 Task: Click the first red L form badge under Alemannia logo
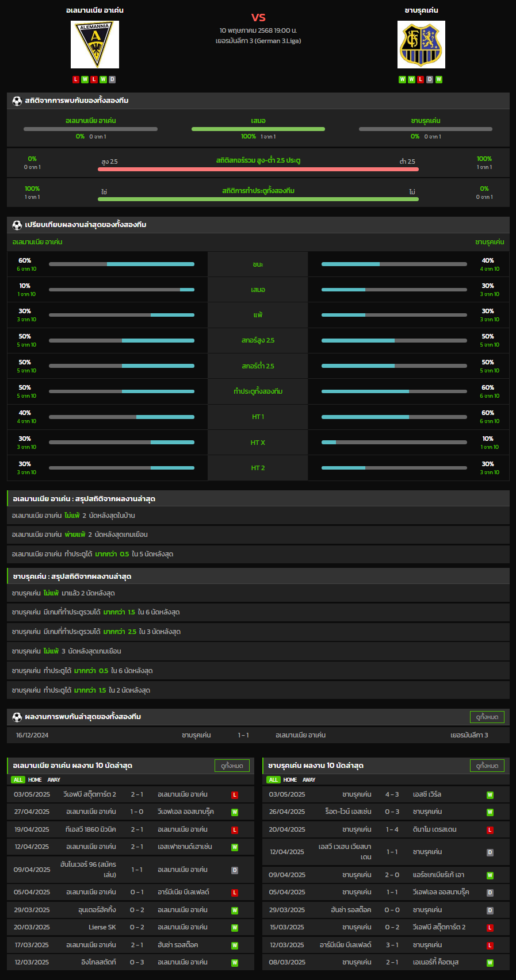(x=76, y=79)
